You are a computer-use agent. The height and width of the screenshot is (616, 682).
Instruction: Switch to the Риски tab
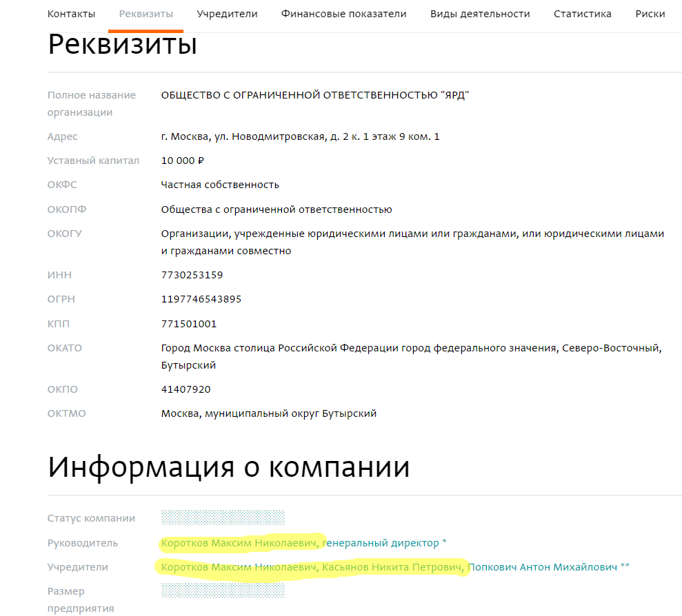pos(650,14)
